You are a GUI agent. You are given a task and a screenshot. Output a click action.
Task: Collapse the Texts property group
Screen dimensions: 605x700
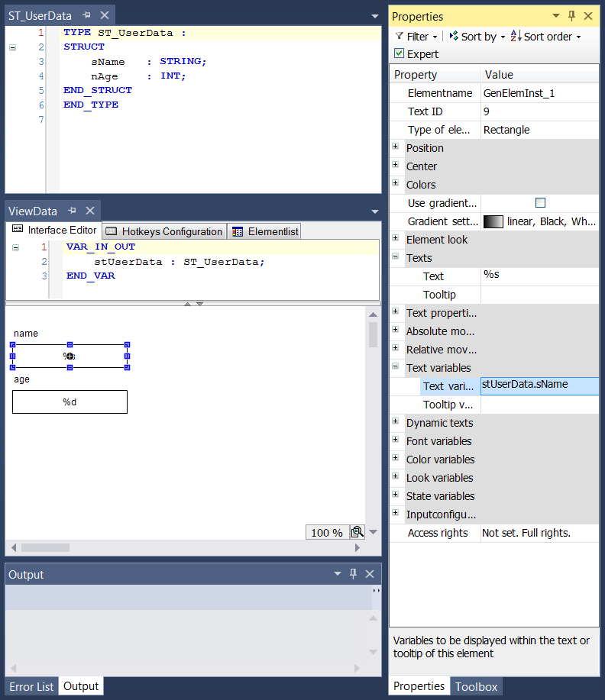point(396,256)
